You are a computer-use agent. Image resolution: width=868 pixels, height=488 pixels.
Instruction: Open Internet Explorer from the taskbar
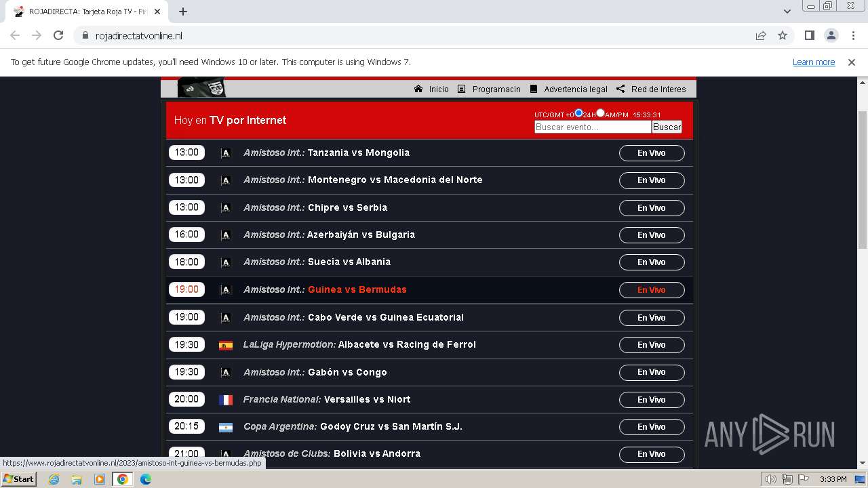point(54,479)
